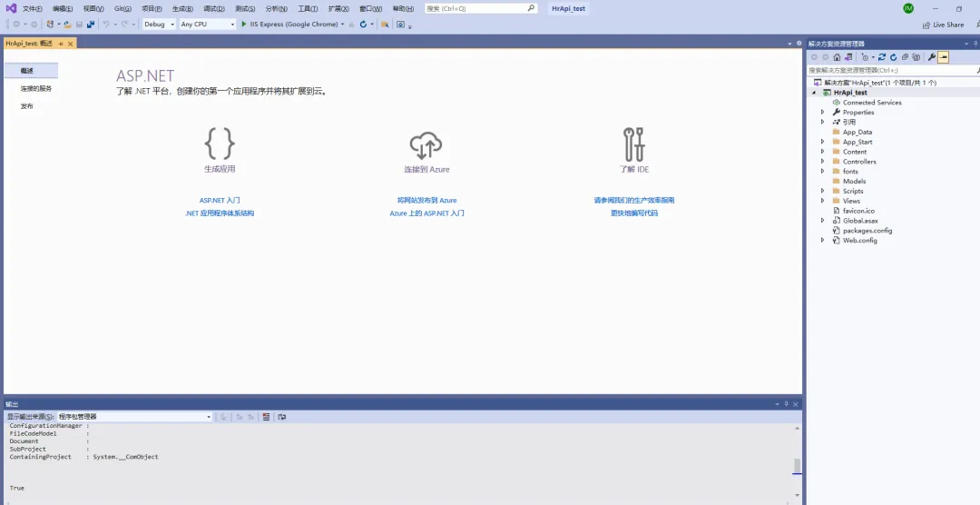
Task: Select packages.config in Solution Explorer
Action: pyautogui.click(x=867, y=231)
